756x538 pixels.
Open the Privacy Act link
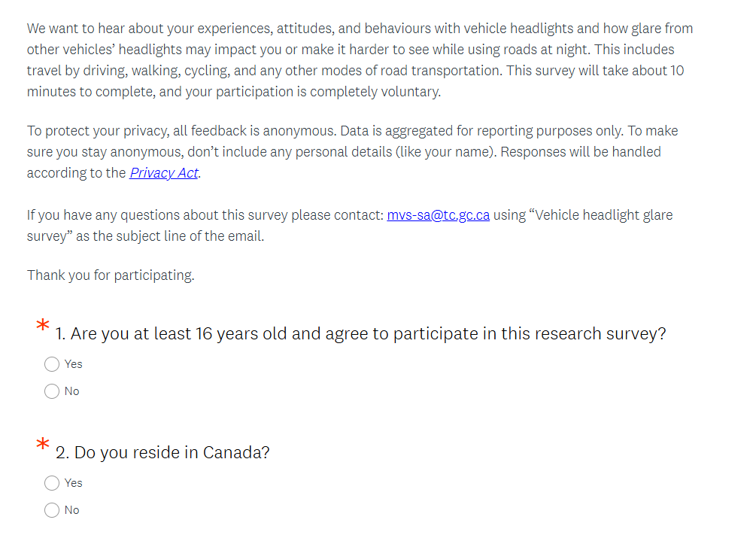[164, 173]
